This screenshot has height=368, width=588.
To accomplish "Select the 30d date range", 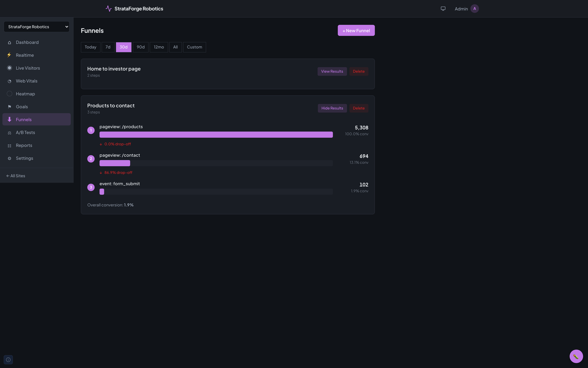I will point(123,47).
